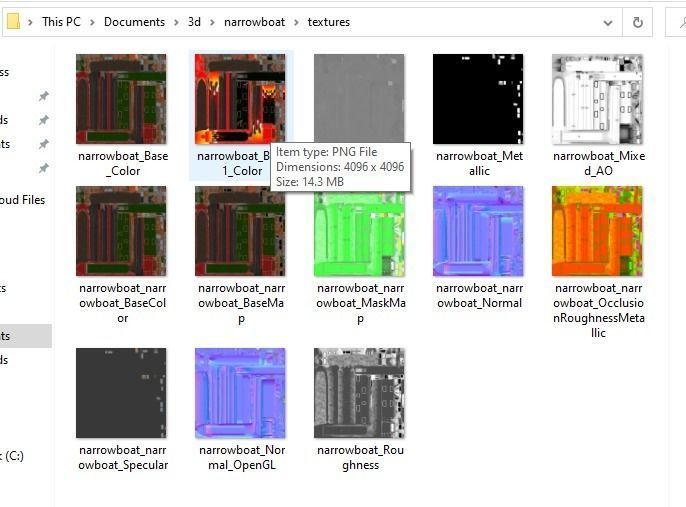Expand the chevron after Documents

[x=176, y=22]
